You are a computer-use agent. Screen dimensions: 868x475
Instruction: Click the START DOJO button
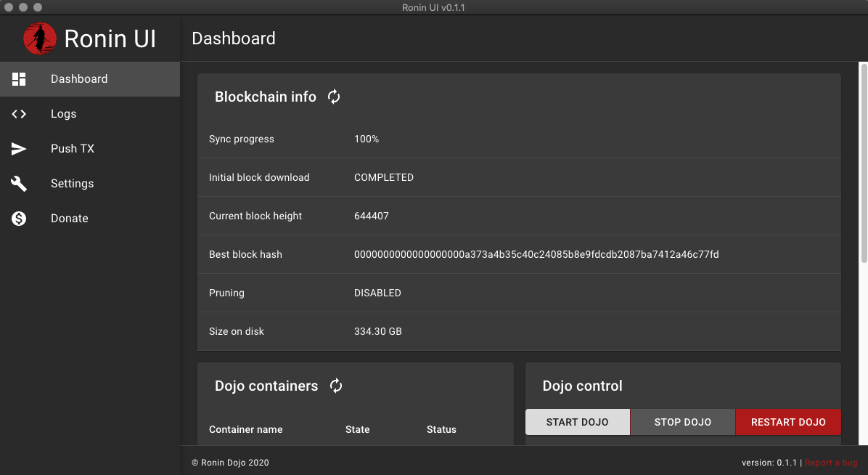(578, 422)
